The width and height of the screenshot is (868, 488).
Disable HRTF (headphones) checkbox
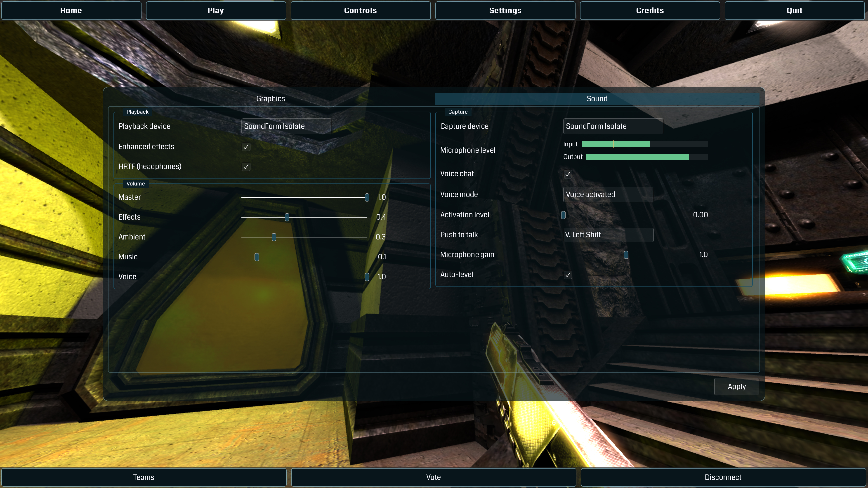[246, 167]
